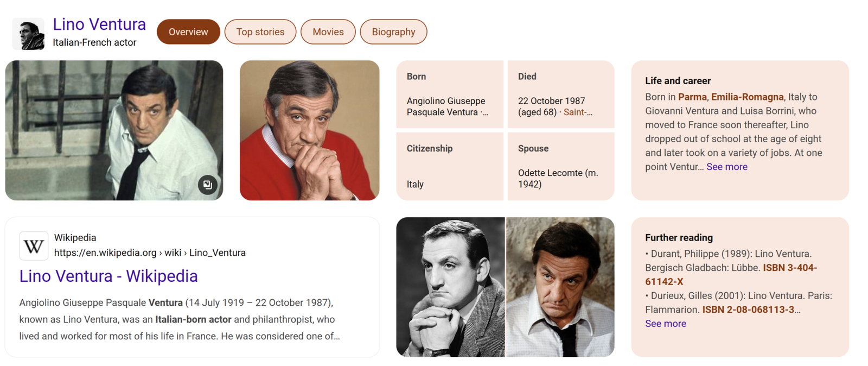Image resolution: width=868 pixels, height=366 pixels.
Task: Open the red sweater portrait photo
Action: pos(309,130)
